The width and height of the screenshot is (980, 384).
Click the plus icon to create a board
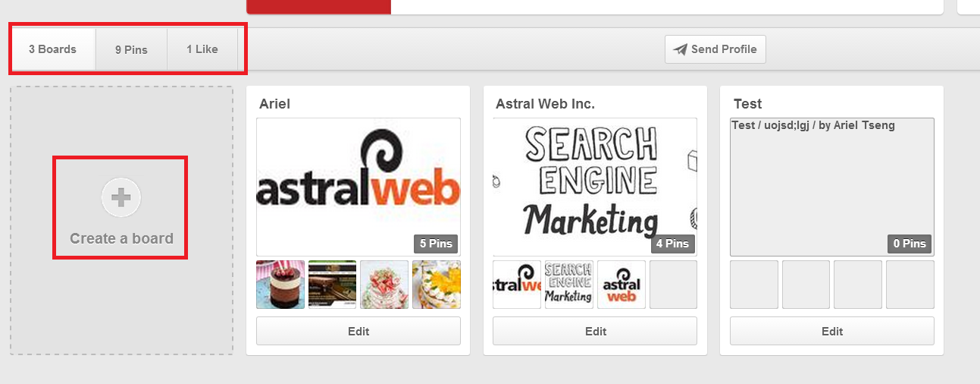(121, 198)
